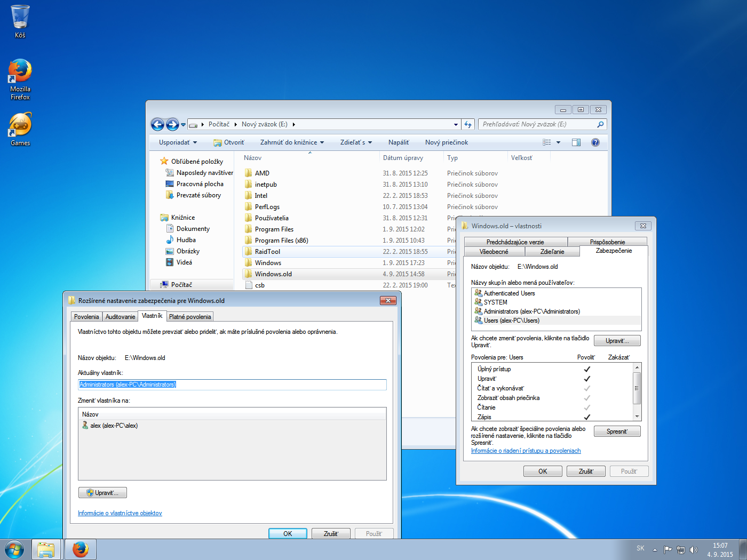Click Firefox icon in the taskbar

pyautogui.click(x=80, y=549)
